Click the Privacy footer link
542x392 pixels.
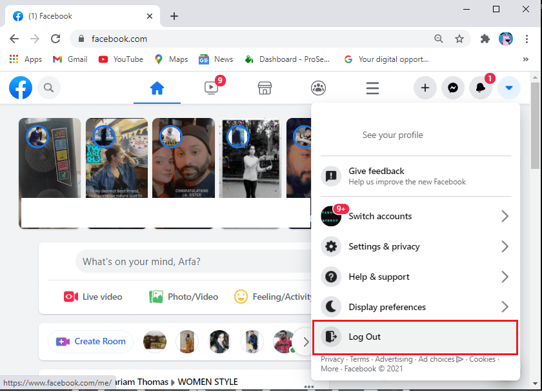click(332, 359)
